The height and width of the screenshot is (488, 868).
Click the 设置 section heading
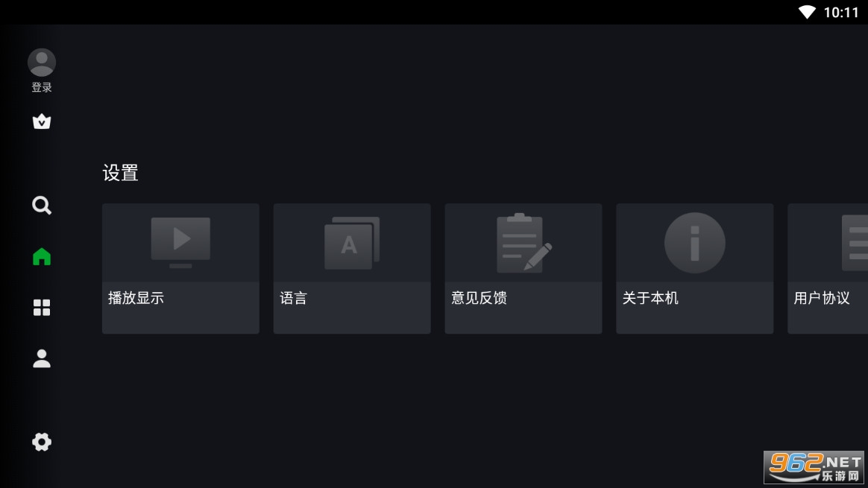[x=120, y=173]
